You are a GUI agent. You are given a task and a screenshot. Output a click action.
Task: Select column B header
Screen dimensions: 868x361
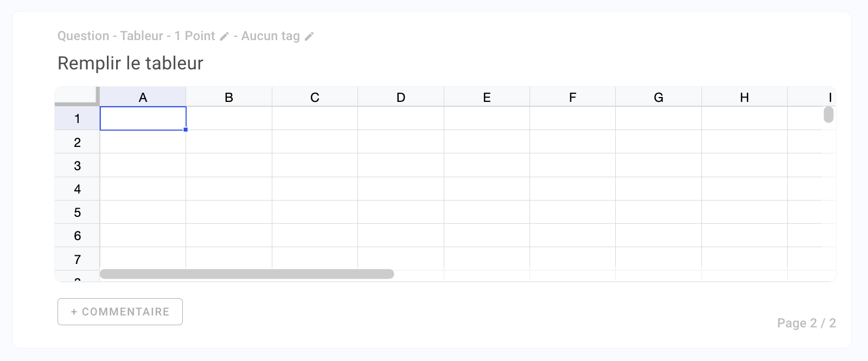(229, 97)
